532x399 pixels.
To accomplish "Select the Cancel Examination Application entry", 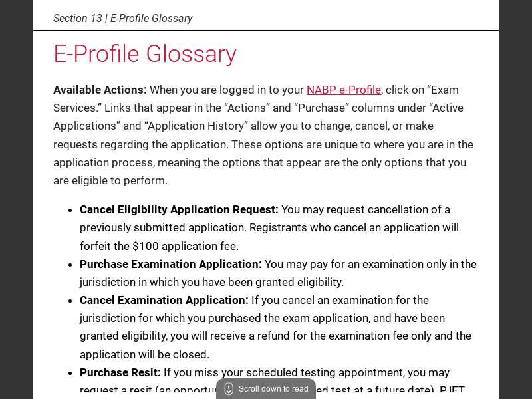I will (x=162, y=300).
